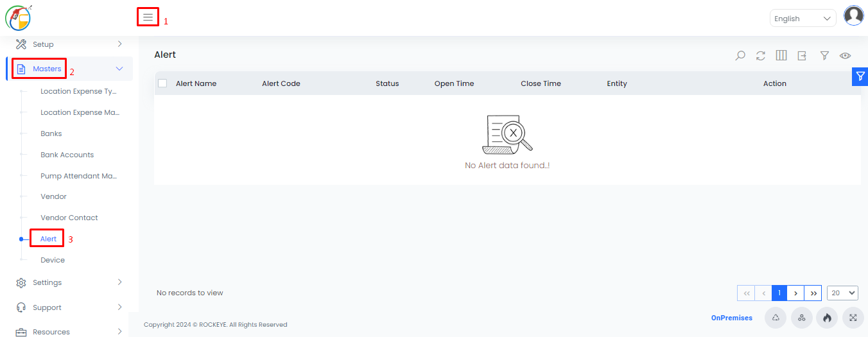This screenshot has height=337, width=868.
Task: Select Location Expense Ty... submenu item
Action: click(x=78, y=91)
